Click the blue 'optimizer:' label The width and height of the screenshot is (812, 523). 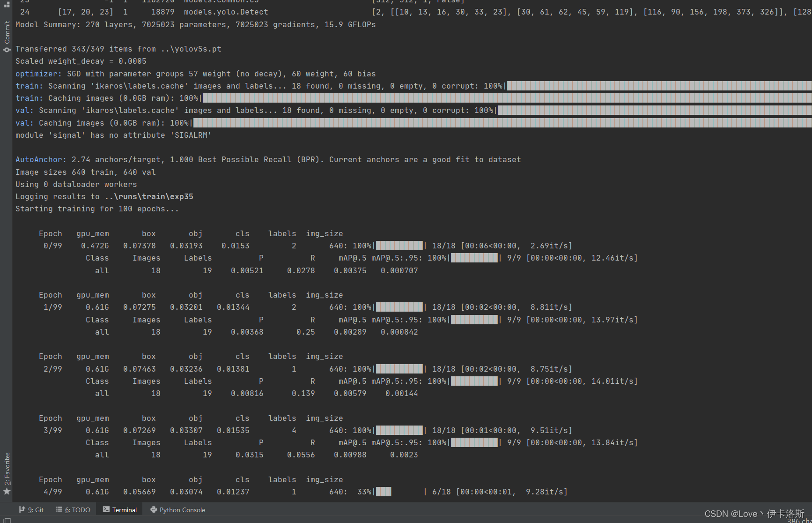38,74
